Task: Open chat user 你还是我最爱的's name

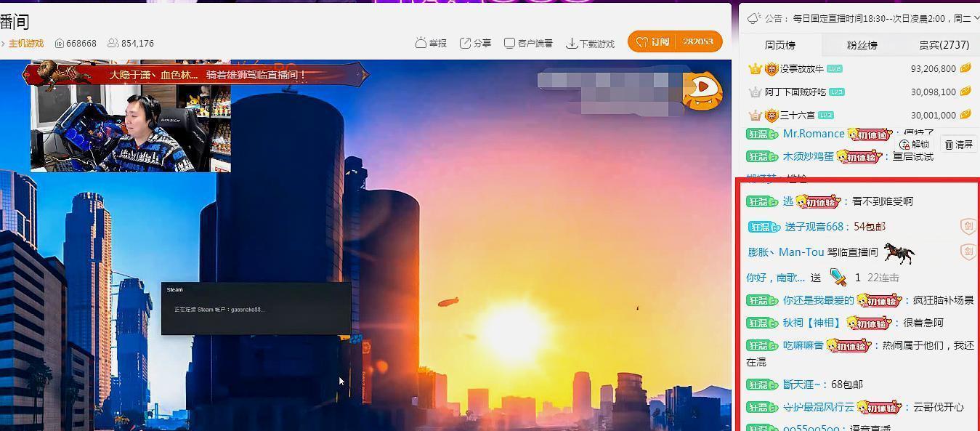Action: click(x=819, y=300)
